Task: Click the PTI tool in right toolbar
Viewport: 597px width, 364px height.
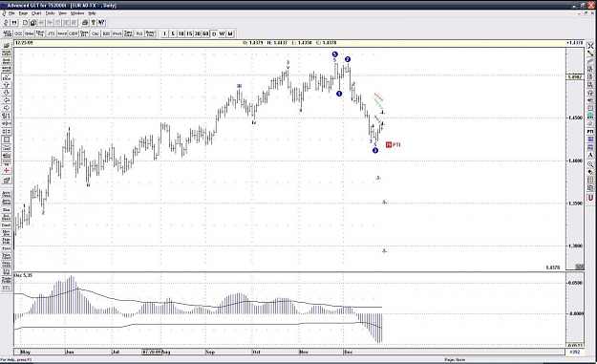Action: (590, 132)
